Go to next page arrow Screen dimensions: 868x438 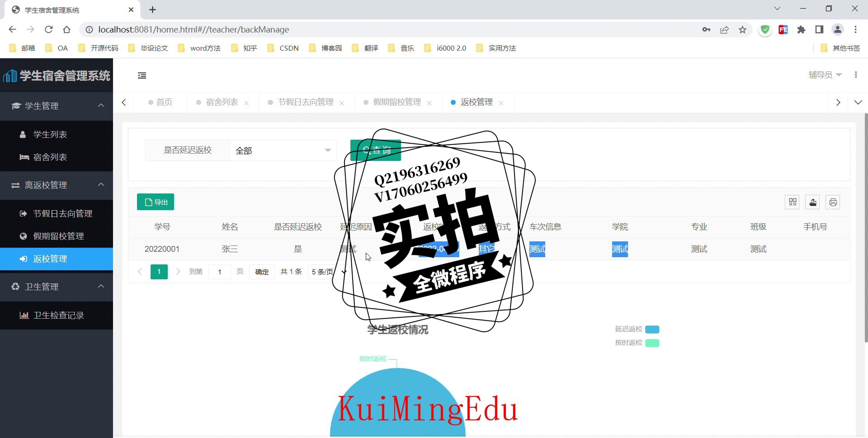[x=178, y=272]
